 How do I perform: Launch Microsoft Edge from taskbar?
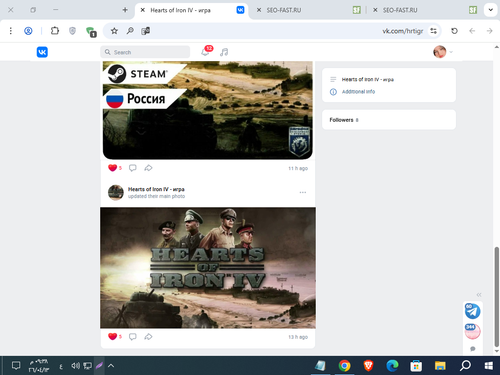[392, 366]
